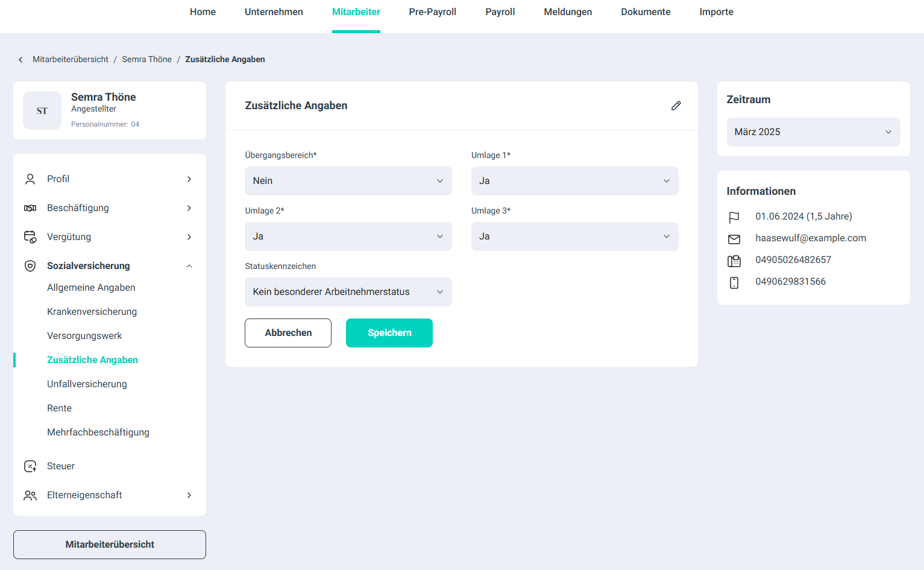Click the Vergütung calendar-coin icon

click(x=30, y=237)
